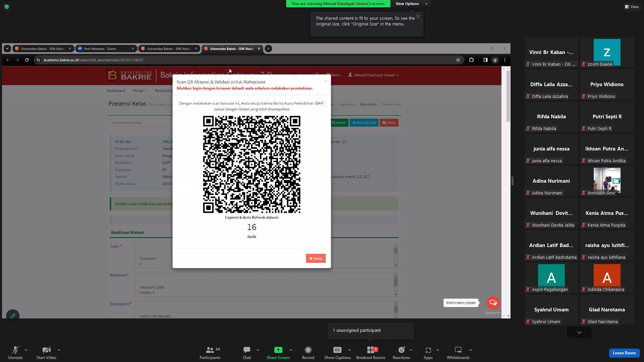
Task: Click the Leave Room button
Action: tap(624, 353)
